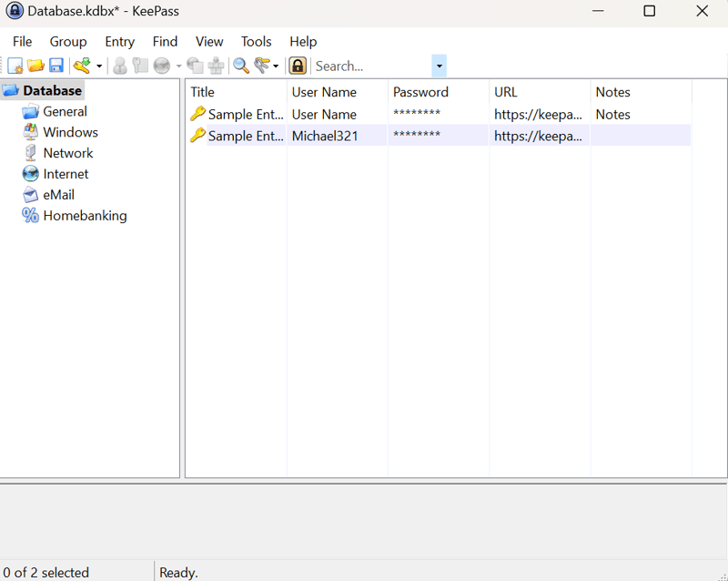The width and height of the screenshot is (728, 581).
Task: Select the Windows group
Action: pyautogui.click(x=71, y=132)
